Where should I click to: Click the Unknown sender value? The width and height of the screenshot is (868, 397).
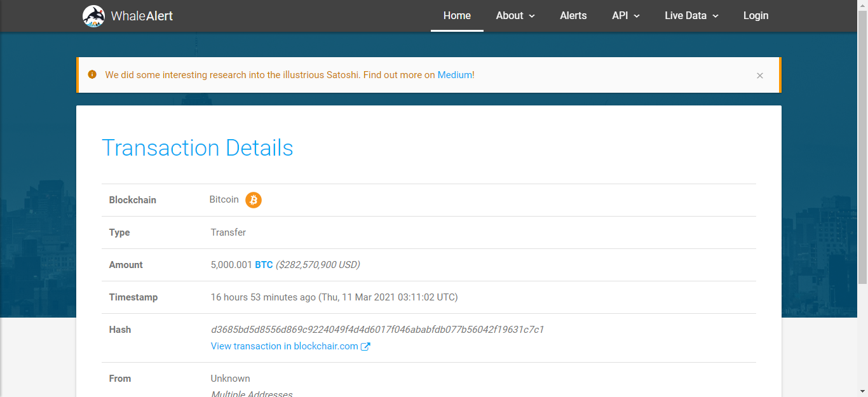231,379
